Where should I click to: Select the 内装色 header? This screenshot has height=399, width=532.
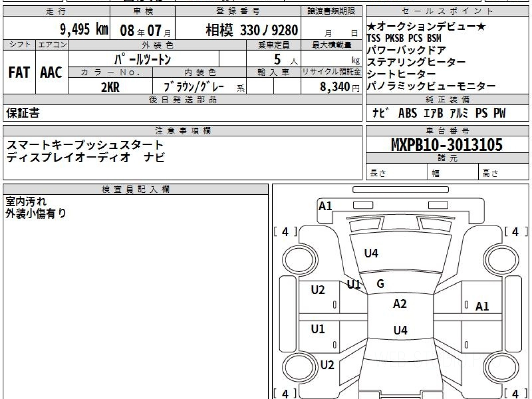click(199, 72)
